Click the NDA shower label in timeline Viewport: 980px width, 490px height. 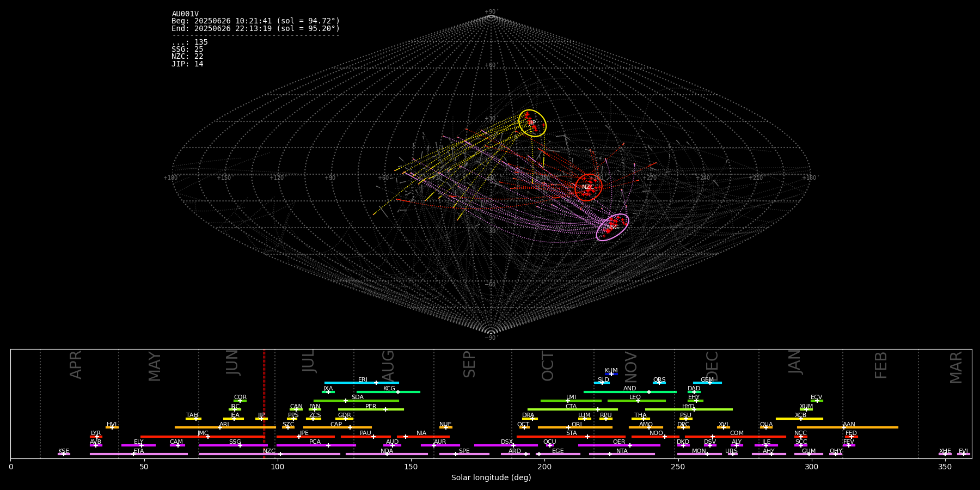point(387,451)
